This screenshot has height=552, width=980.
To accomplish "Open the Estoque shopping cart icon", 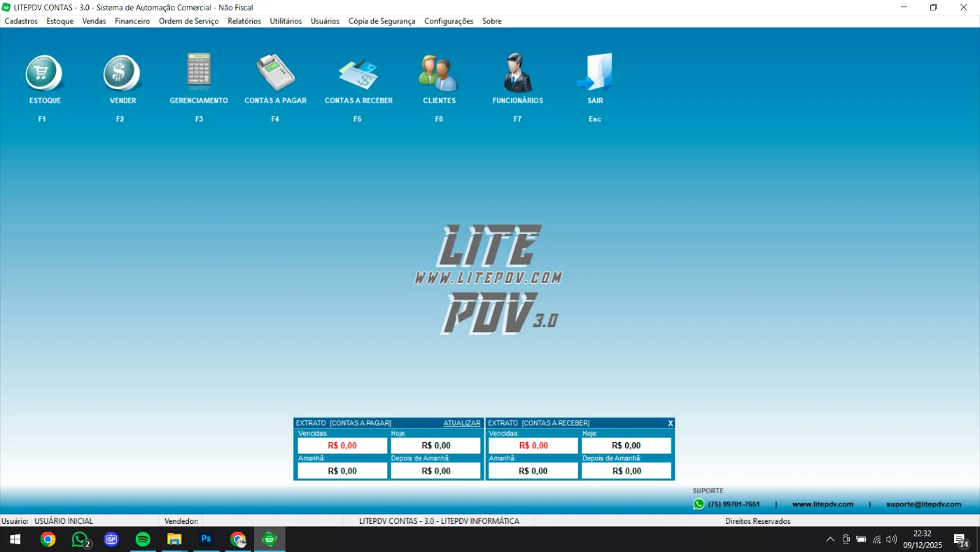I will [x=45, y=74].
